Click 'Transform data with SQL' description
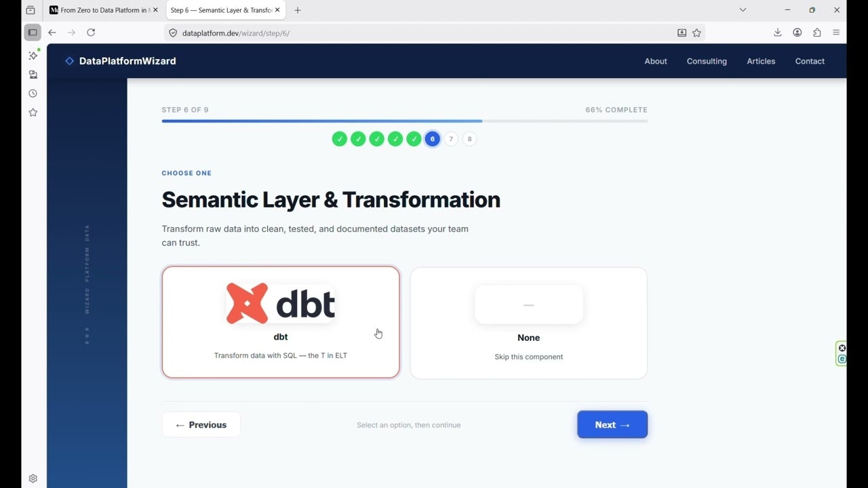This screenshot has width=868, height=488. [x=281, y=355]
